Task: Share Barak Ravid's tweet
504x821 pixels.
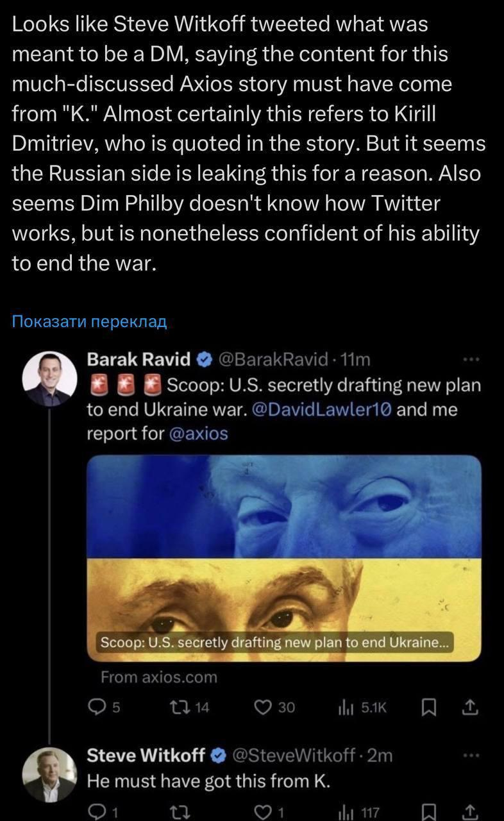Action: coord(470,707)
